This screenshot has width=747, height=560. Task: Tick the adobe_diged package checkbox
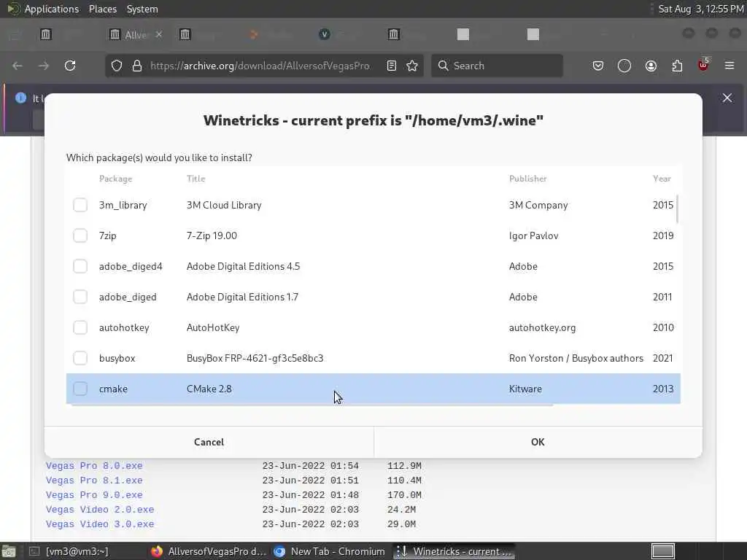(x=80, y=297)
